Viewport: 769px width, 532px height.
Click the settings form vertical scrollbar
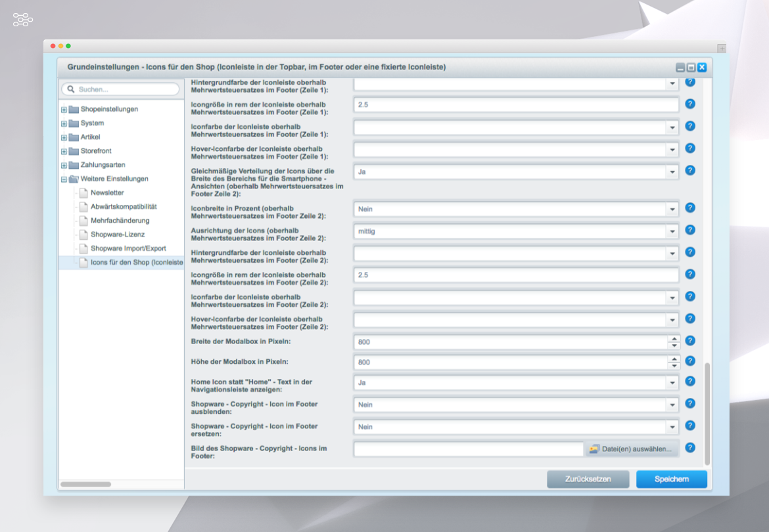coord(707,414)
